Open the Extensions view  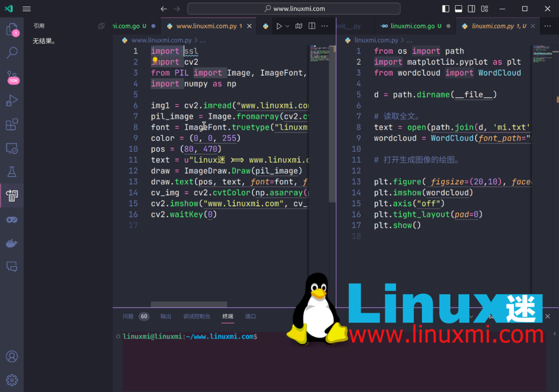tap(12, 124)
